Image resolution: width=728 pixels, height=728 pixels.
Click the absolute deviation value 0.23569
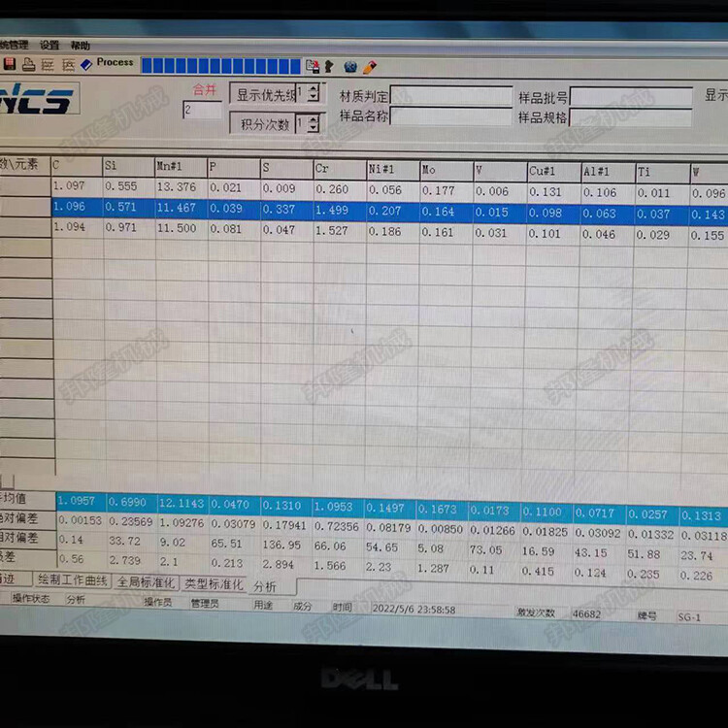(x=131, y=522)
